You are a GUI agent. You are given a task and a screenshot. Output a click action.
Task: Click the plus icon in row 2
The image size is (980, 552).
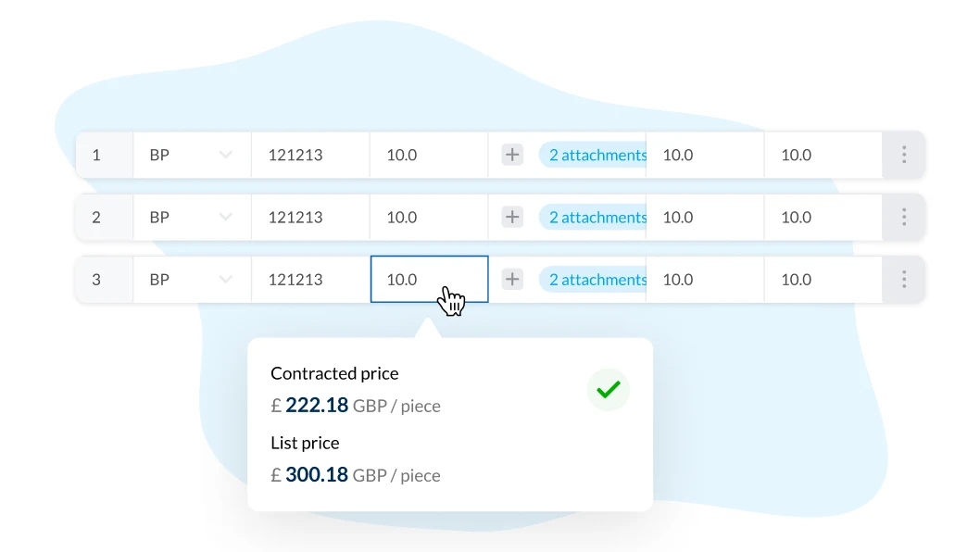tap(512, 217)
